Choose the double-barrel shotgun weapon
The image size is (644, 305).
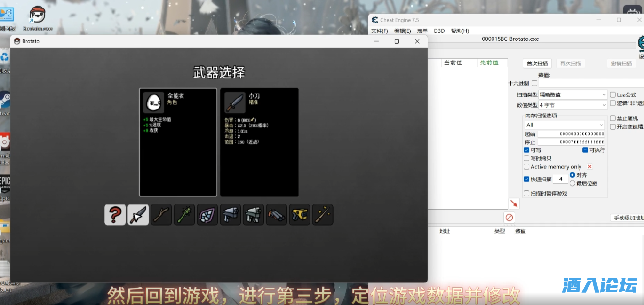click(277, 215)
